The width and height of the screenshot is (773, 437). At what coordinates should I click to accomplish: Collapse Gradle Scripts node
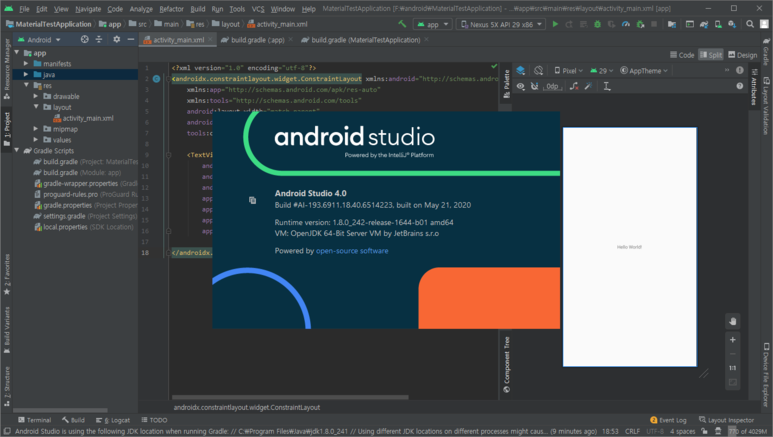(17, 150)
